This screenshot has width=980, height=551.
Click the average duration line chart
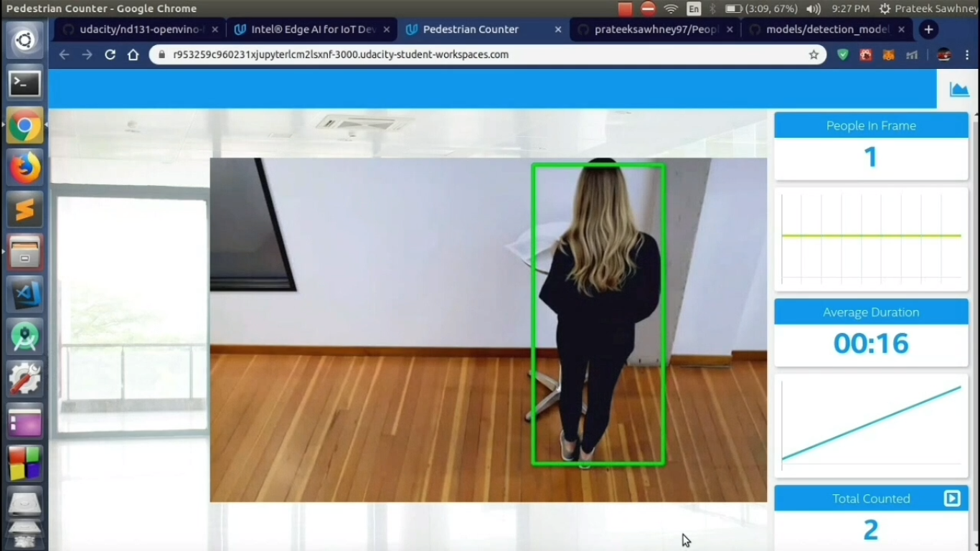click(x=871, y=426)
